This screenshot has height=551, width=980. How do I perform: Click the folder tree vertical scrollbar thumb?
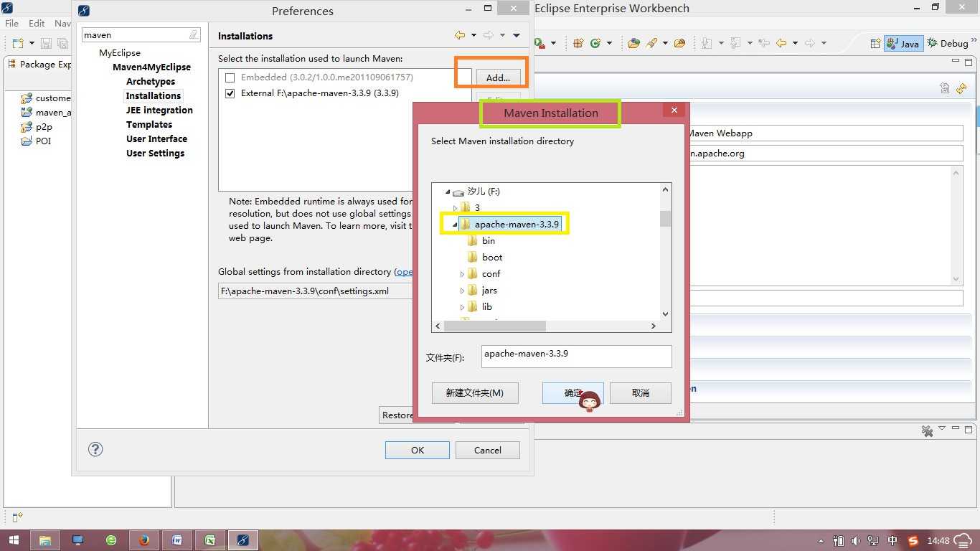[x=665, y=218]
